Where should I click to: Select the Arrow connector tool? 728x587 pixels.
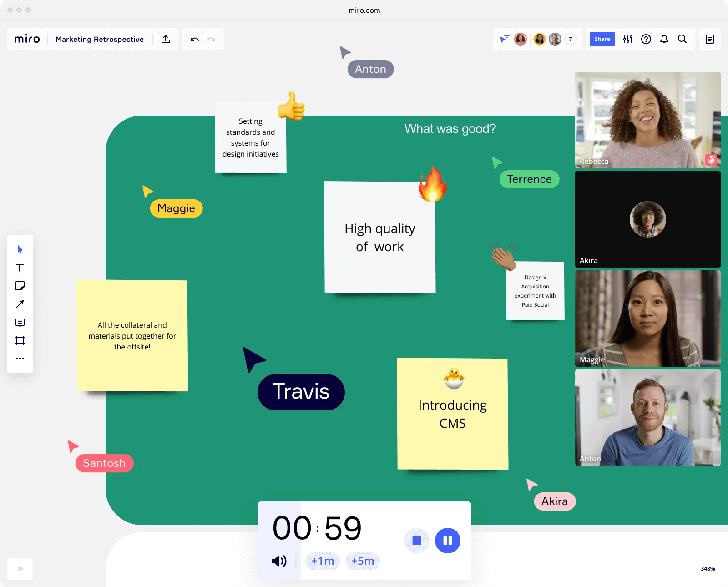click(x=20, y=304)
